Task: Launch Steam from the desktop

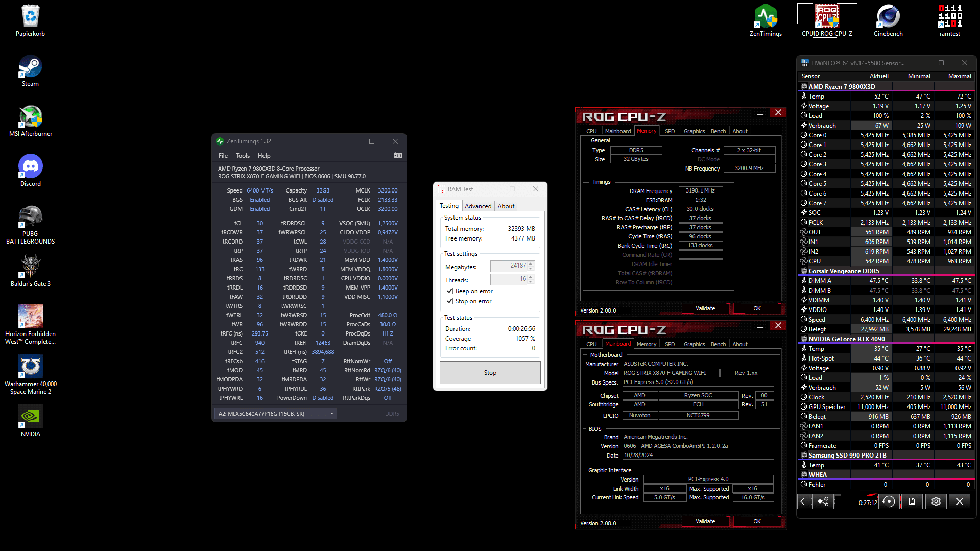Action: pyautogui.click(x=31, y=70)
